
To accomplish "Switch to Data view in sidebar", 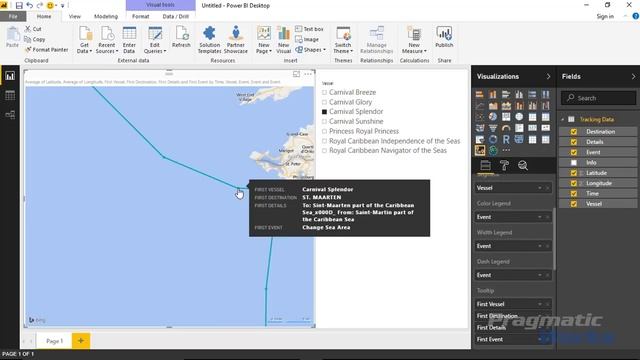I will click(x=10, y=96).
